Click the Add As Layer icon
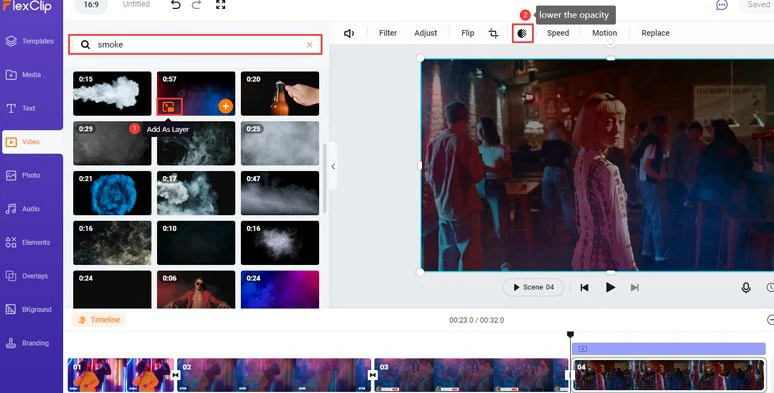This screenshot has height=393, width=774. tap(169, 107)
